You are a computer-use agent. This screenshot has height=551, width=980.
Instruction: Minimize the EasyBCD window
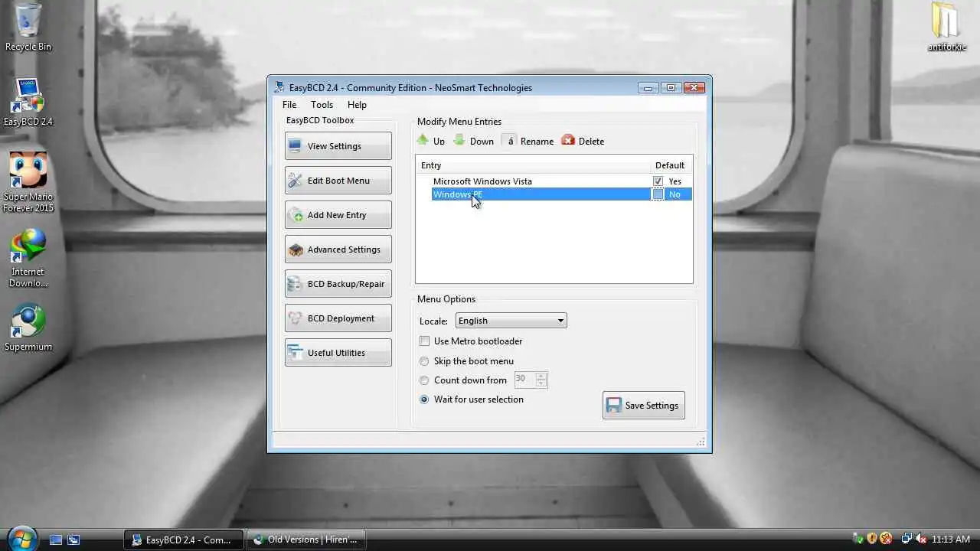tap(648, 87)
